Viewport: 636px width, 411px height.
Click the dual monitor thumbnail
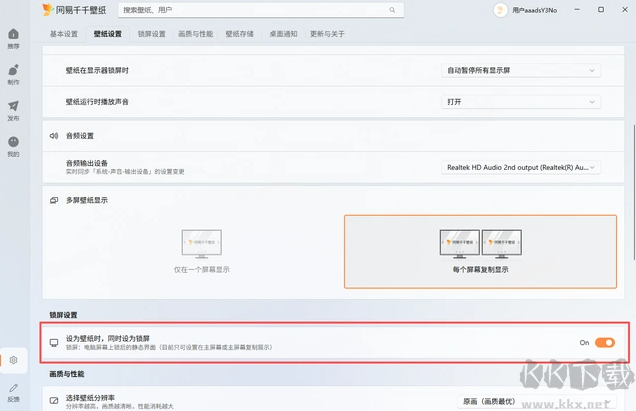481,244
